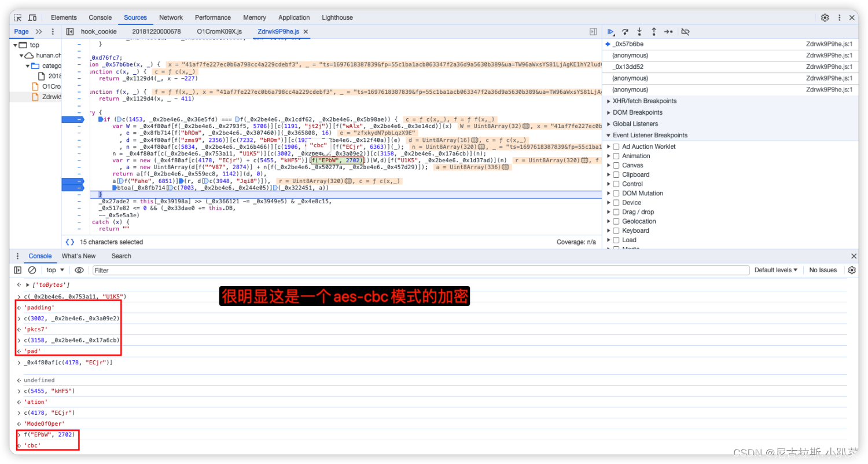Enable the Canvas event listener breakpoint
The height and width of the screenshot is (464, 868).
click(616, 165)
